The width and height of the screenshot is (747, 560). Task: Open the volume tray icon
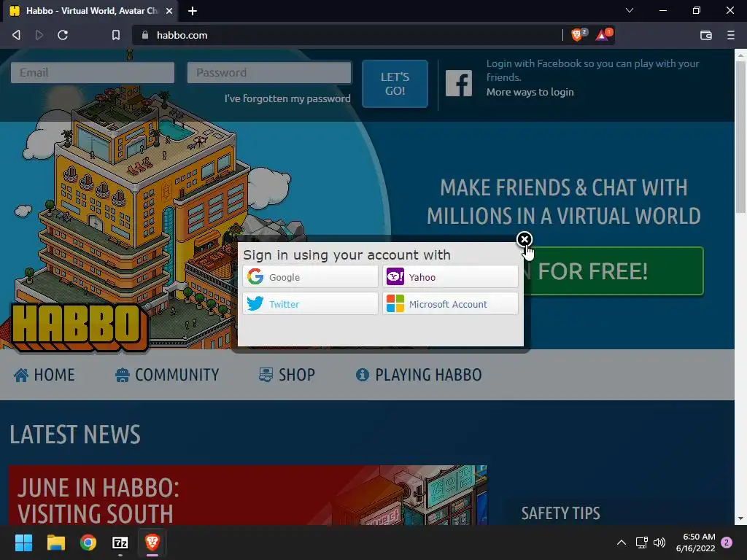(659, 542)
